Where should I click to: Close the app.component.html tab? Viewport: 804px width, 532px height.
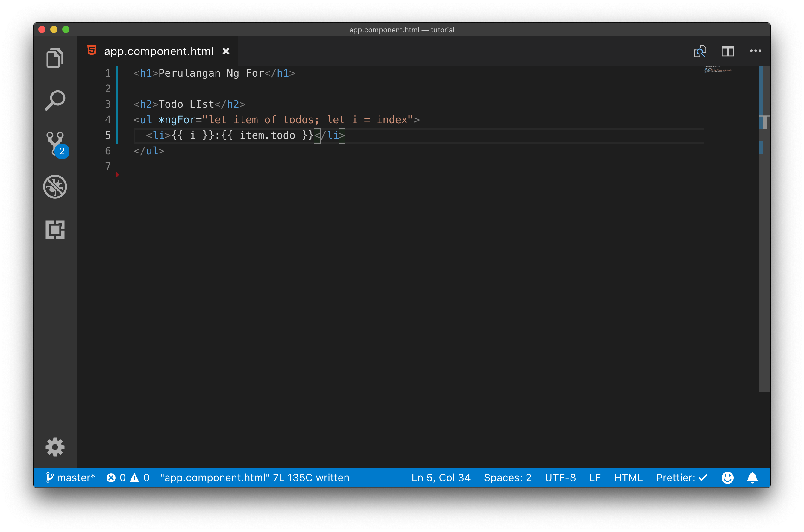pyautogui.click(x=226, y=51)
